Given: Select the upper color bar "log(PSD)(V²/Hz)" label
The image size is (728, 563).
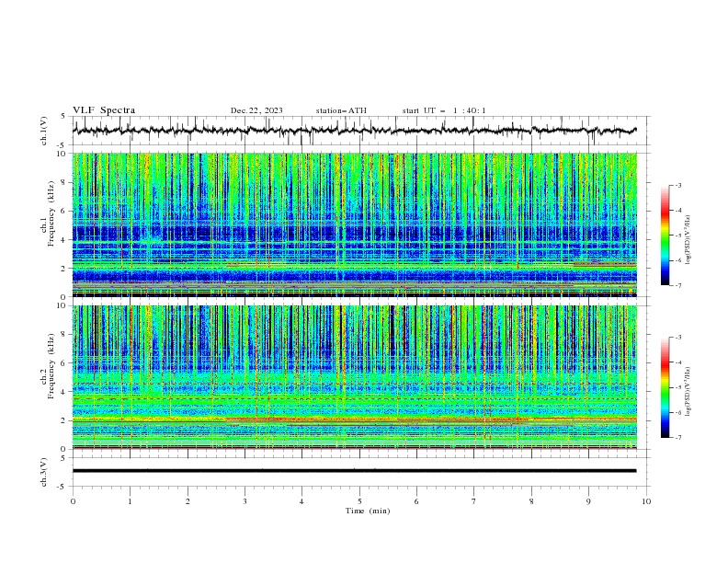Looking at the screenshot, I should tap(688, 240).
